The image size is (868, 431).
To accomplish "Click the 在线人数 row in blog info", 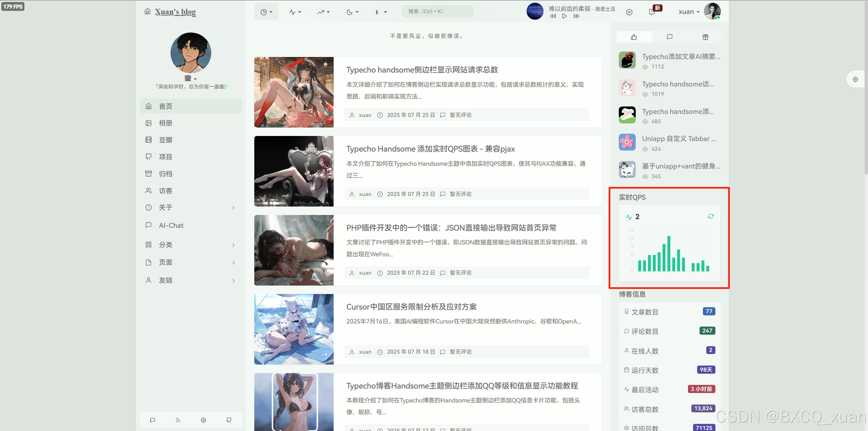I will pos(670,351).
